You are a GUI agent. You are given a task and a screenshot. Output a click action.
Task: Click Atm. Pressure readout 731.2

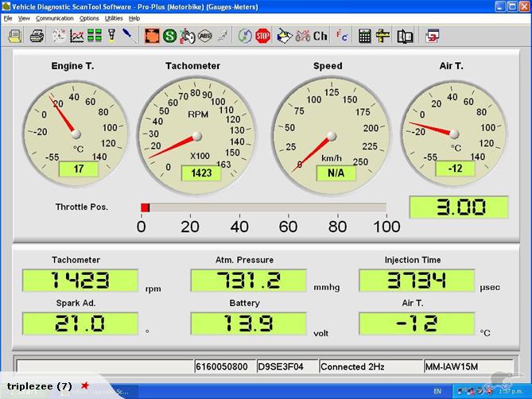click(x=248, y=281)
